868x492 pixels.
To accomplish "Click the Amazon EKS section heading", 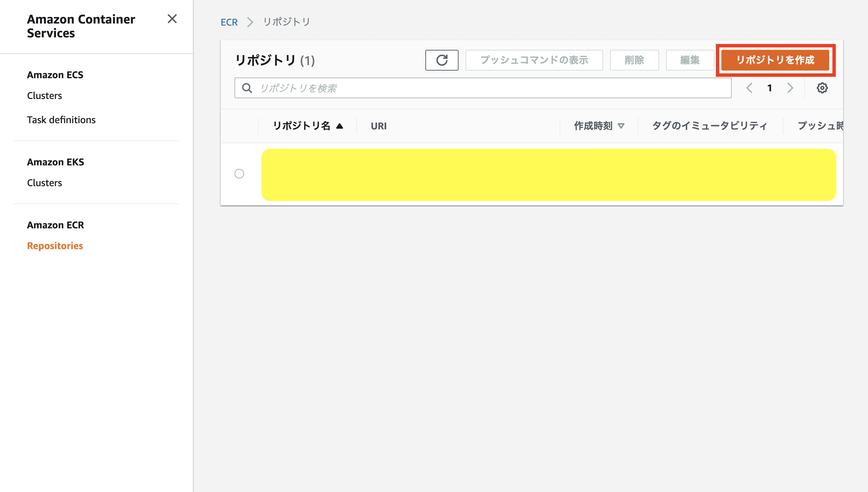I will click(x=56, y=162).
